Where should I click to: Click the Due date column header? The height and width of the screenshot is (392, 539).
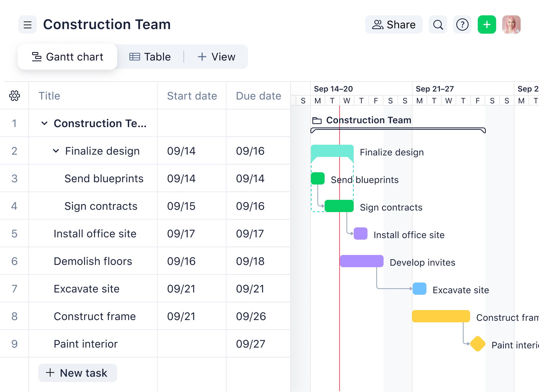coord(258,96)
